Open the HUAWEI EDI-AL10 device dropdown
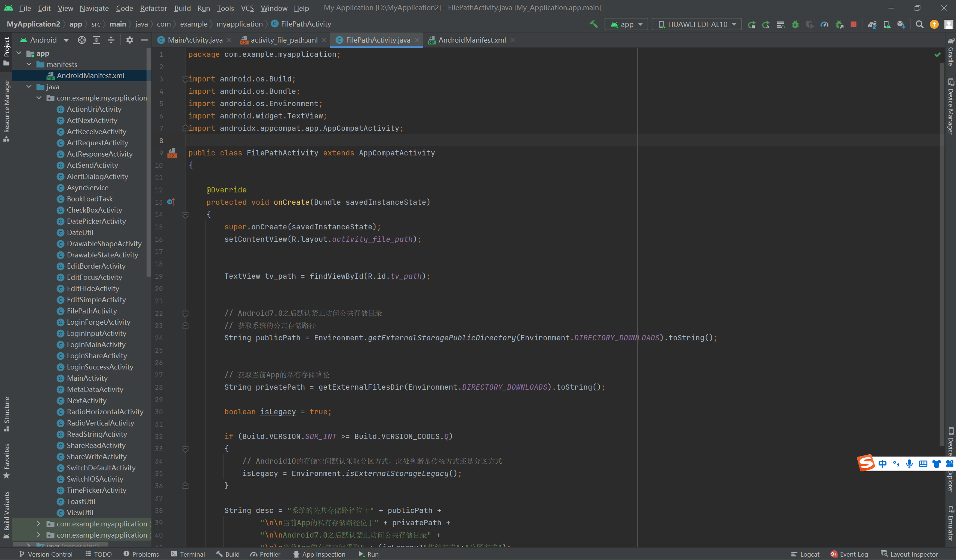Screen dimensions: 956x560 pos(697,24)
